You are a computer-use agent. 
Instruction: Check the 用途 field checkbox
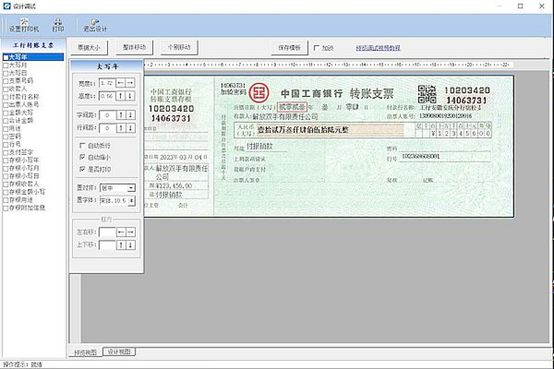[5, 129]
